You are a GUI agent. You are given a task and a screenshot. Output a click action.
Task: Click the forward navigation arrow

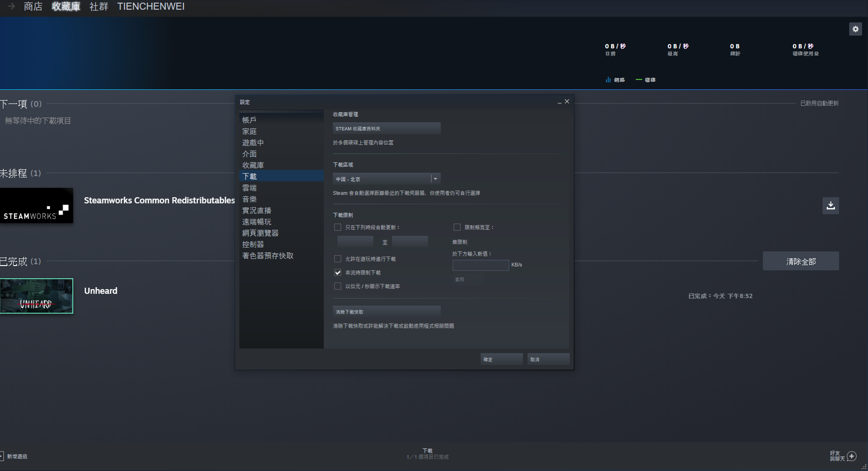coord(11,6)
